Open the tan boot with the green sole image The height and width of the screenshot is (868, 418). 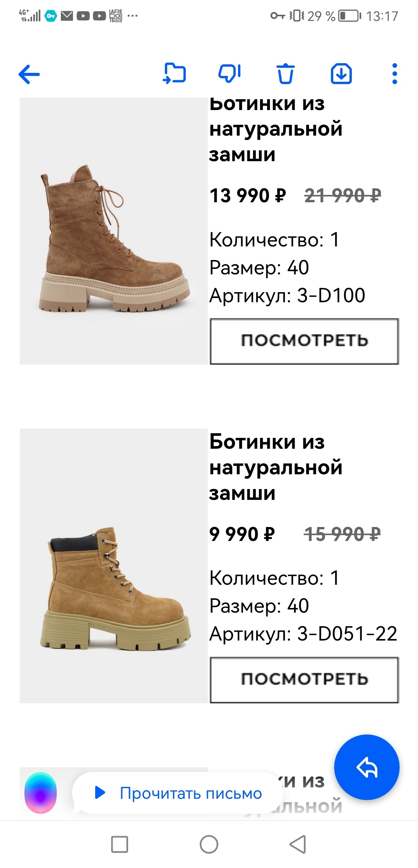coord(114,566)
